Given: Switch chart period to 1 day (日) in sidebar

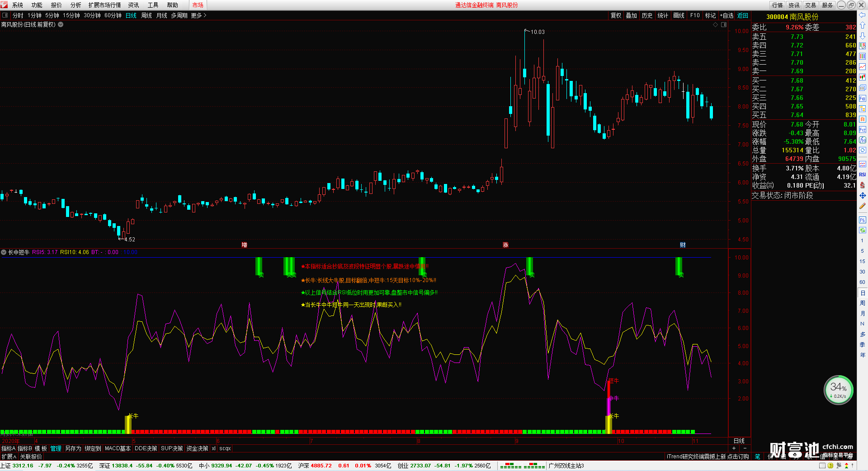Looking at the screenshot, I should coord(863,293).
